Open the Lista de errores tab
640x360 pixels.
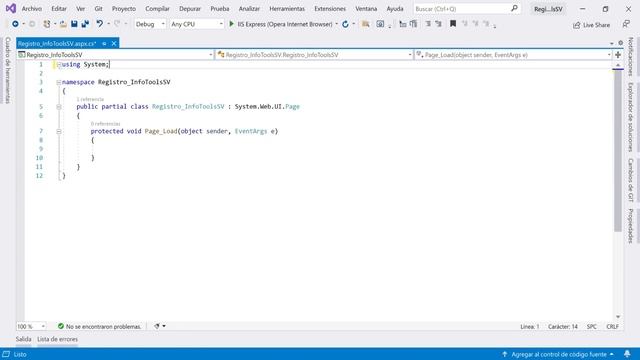point(57,339)
